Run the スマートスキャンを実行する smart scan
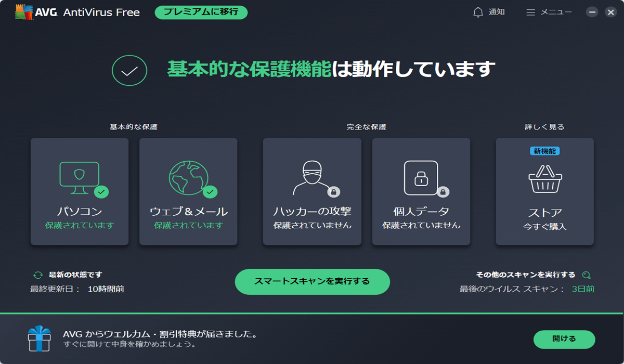 point(312,282)
